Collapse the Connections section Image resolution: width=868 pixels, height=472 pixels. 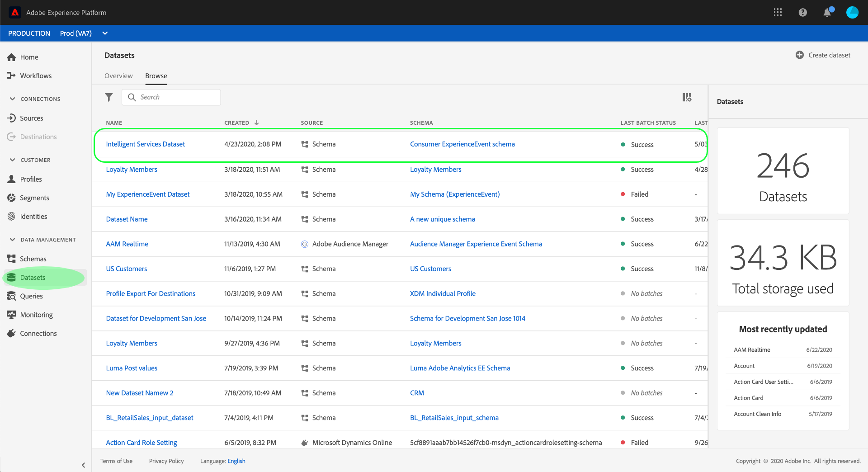12,99
